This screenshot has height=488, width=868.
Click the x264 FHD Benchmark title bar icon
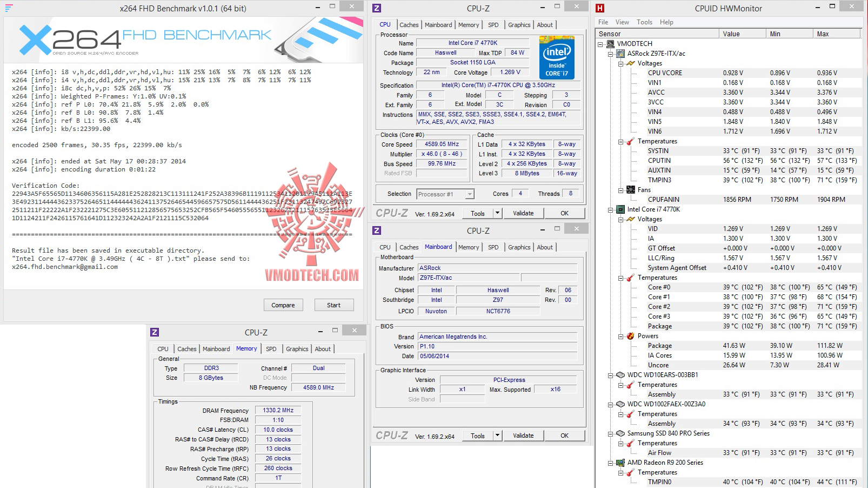tap(9, 8)
